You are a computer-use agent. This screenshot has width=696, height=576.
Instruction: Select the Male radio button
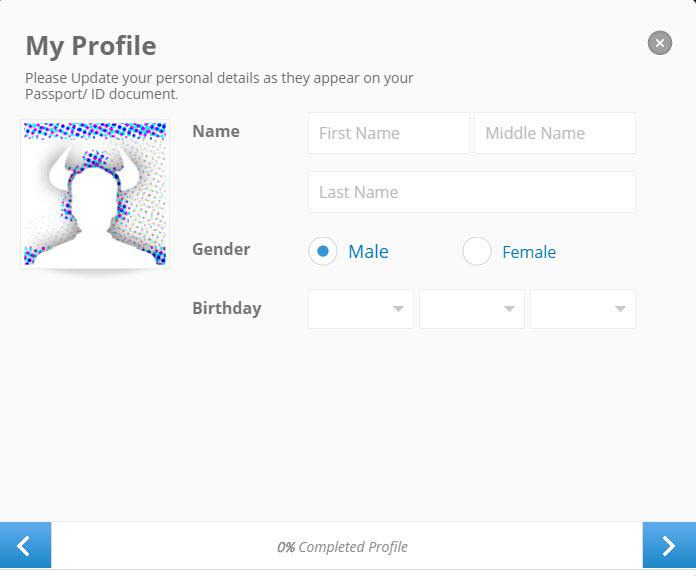click(x=323, y=251)
